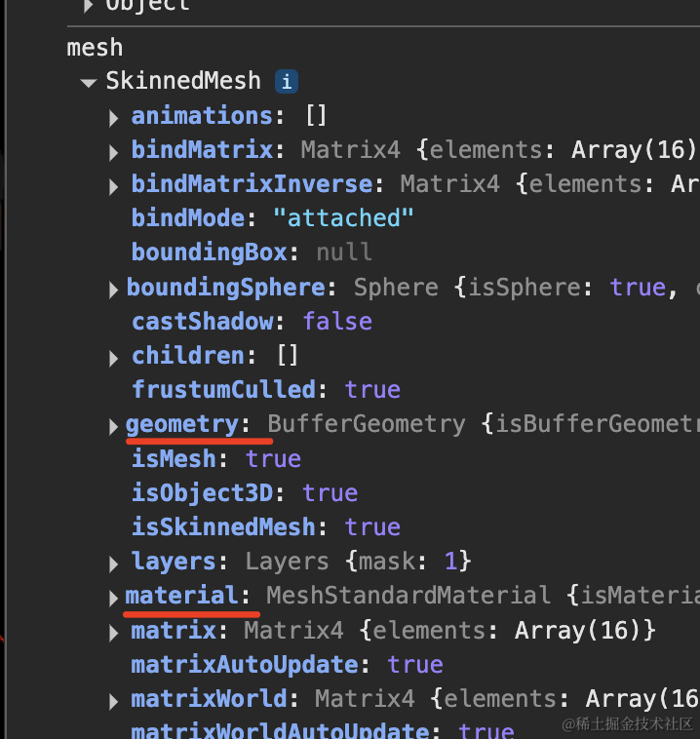Screen dimensions: 700x739
Task: Expand the layers property
Action: pyautogui.click(x=113, y=564)
